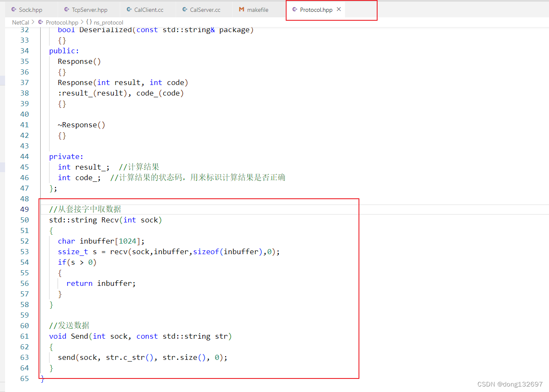Click 'char inbuffer[1024];' line
Screen dimensions: 549x392
click(x=101, y=241)
